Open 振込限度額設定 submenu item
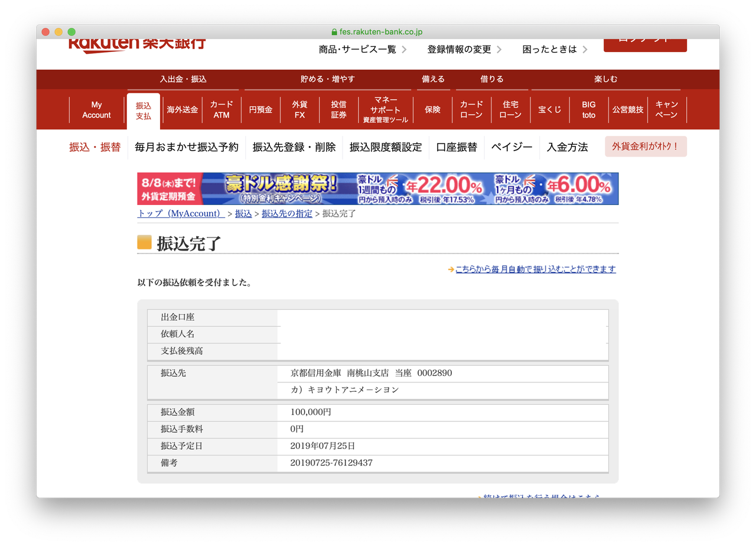Image resolution: width=756 pixels, height=546 pixels. (386, 147)
